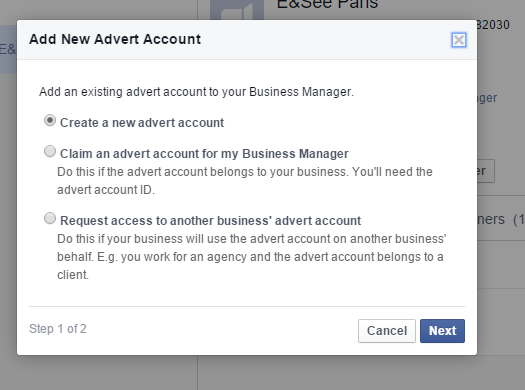
Task: Click the 'Add an existing advert account' intro text
Action: 196,92
